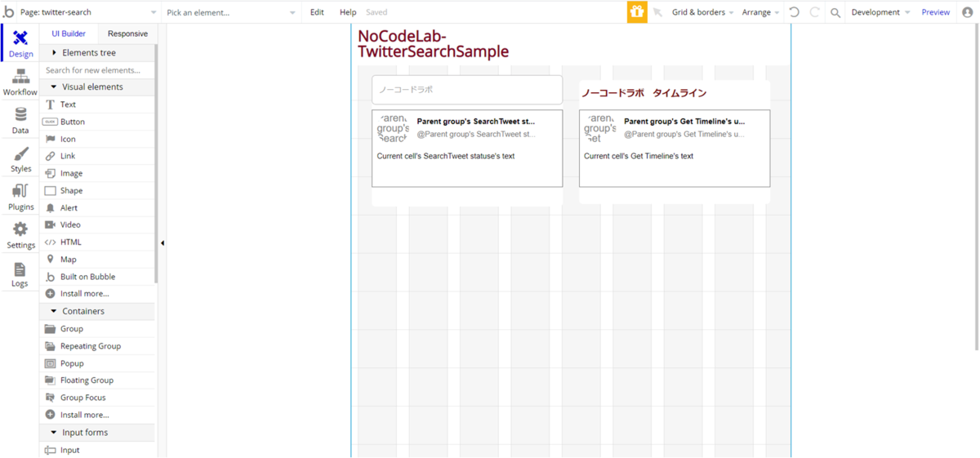Select the Shape element
980x458 pixels.
[x=96, y=190]
